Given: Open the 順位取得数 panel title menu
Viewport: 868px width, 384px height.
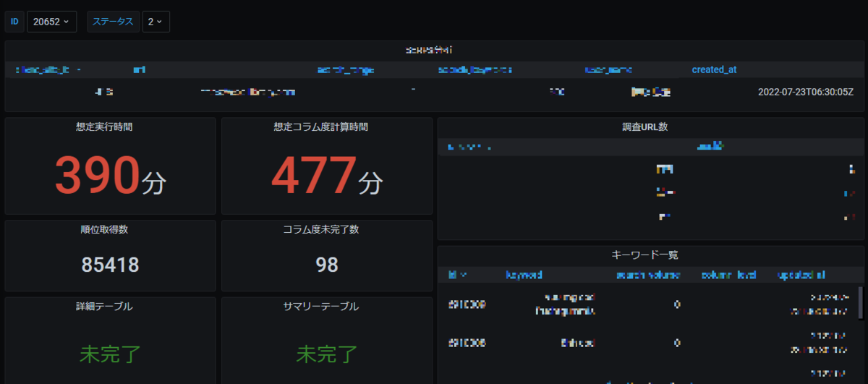Looking at the screenshot, I should (x=104, y=229).
